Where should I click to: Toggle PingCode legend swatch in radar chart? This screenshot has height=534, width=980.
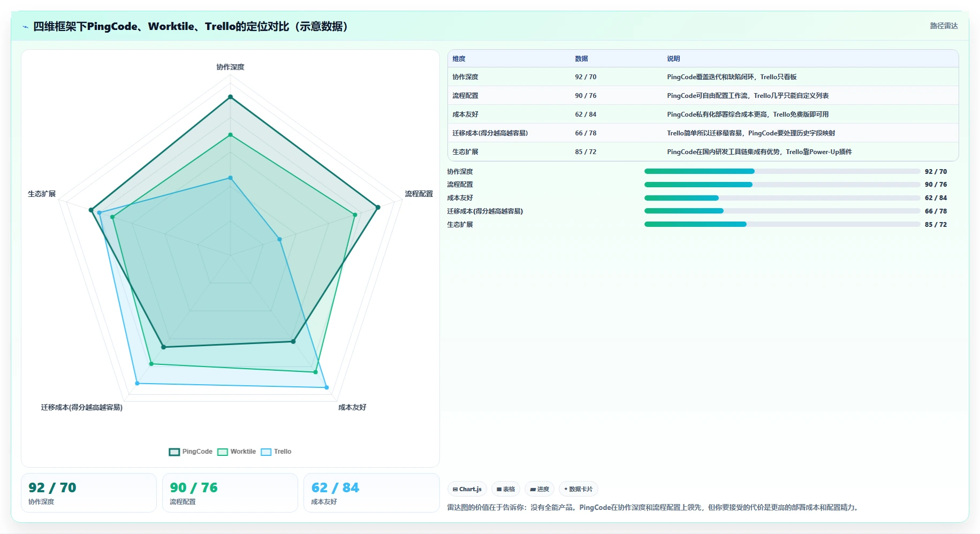coord(174,452)
